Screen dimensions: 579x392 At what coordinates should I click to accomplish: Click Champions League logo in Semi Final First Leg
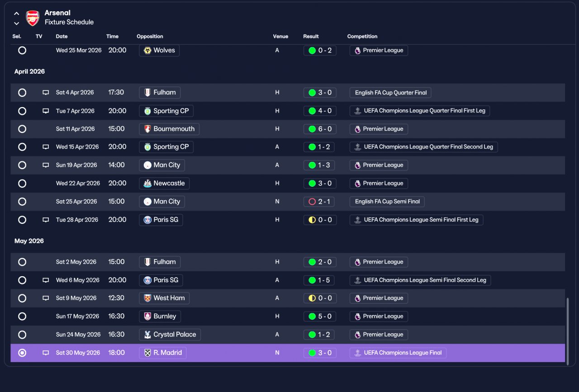coord(358,220)
